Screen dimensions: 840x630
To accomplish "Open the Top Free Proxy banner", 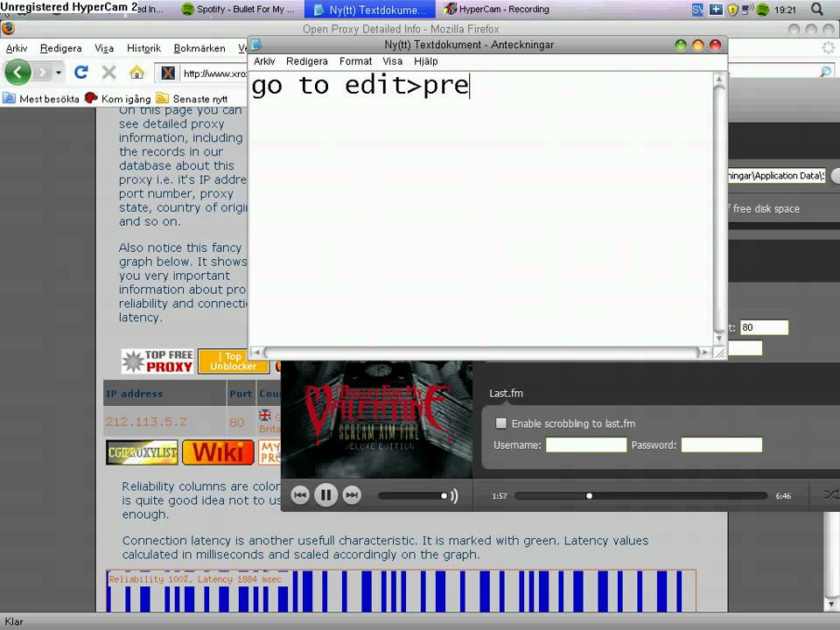I will coord(157,361).
